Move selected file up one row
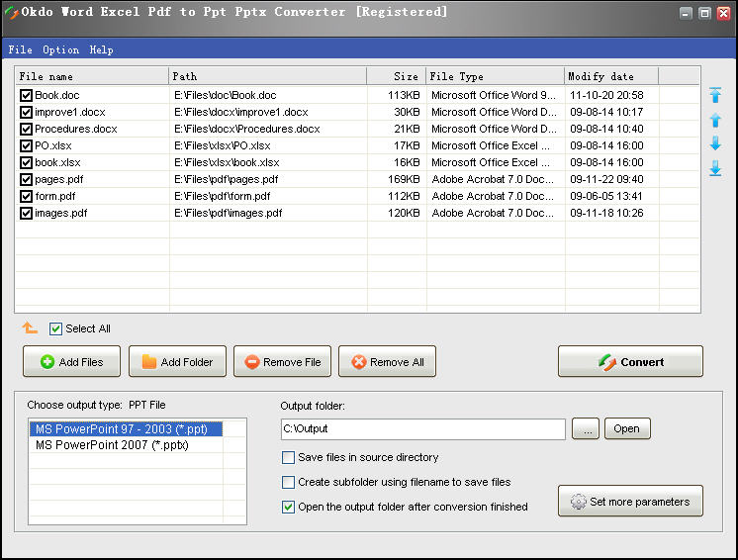The width and height of the screenshot is (738, 560). click(715, 120)
